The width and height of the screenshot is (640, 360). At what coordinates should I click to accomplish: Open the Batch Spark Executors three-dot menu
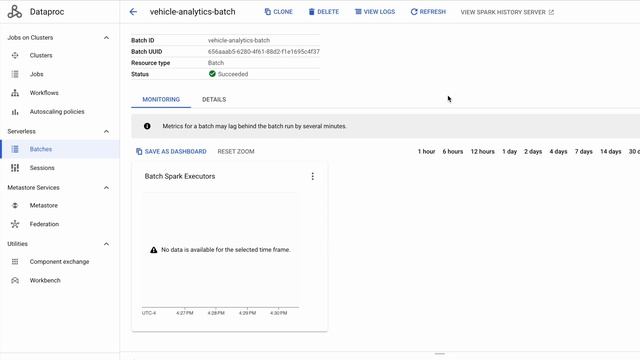point(313,176)
